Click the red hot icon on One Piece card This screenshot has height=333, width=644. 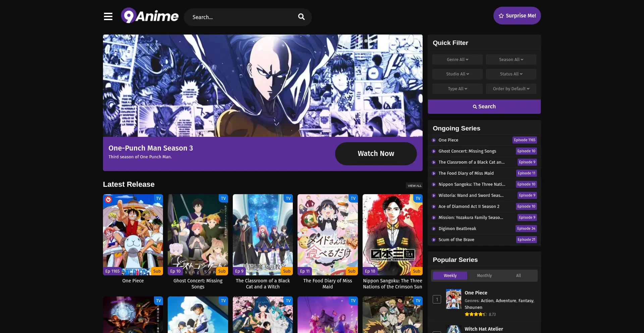108,200
